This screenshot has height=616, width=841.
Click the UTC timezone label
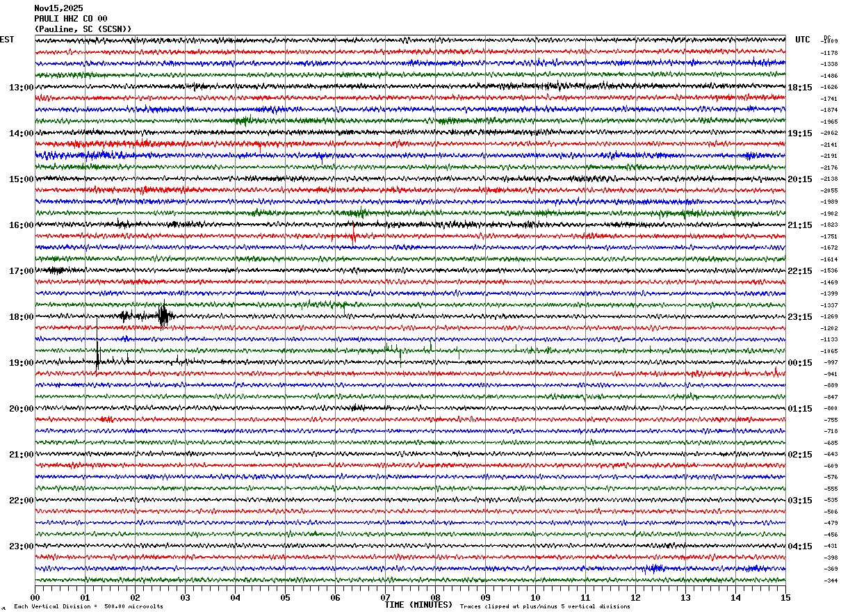click(x=803, y=40)
